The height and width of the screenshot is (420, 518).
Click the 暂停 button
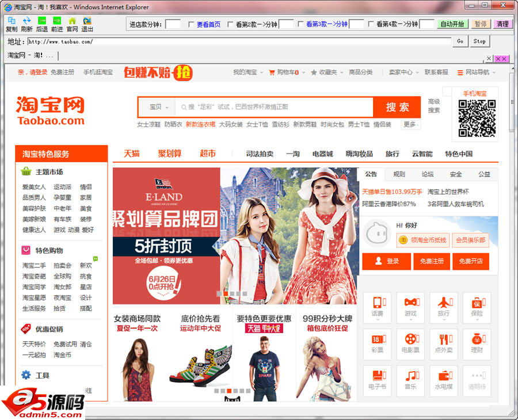click(x=481, y=24)
